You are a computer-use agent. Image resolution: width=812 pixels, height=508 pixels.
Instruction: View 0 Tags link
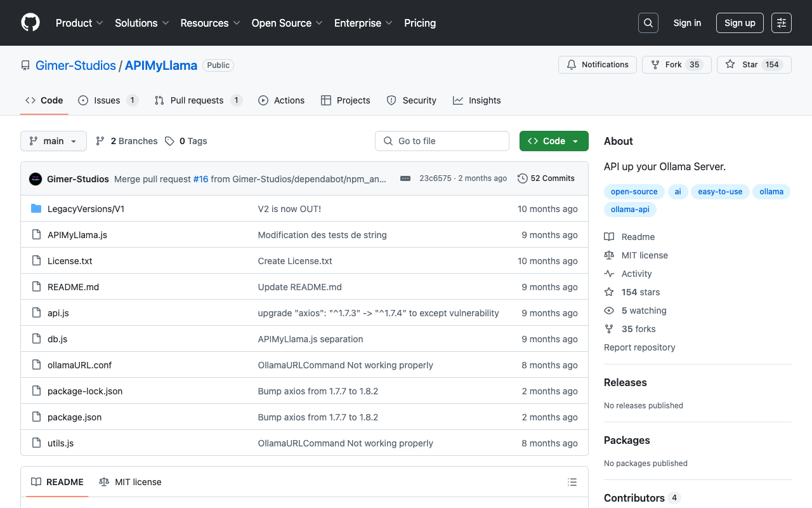click(186, 141)
